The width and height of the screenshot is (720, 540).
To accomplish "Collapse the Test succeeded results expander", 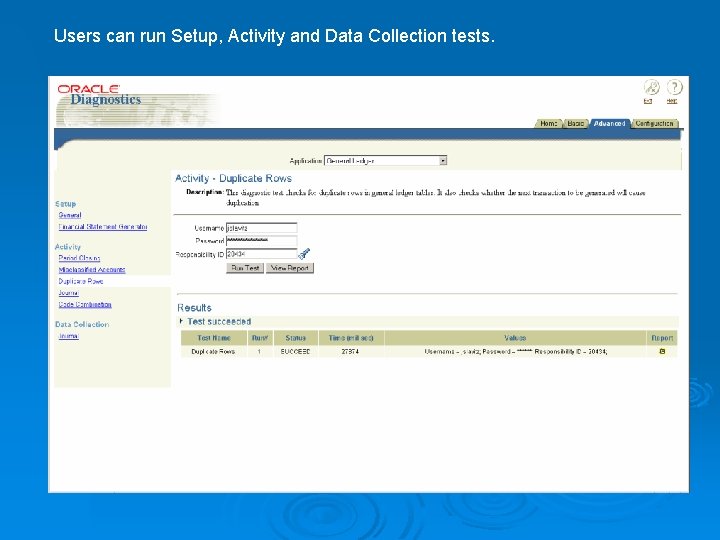I will click(x=181, y=321).
